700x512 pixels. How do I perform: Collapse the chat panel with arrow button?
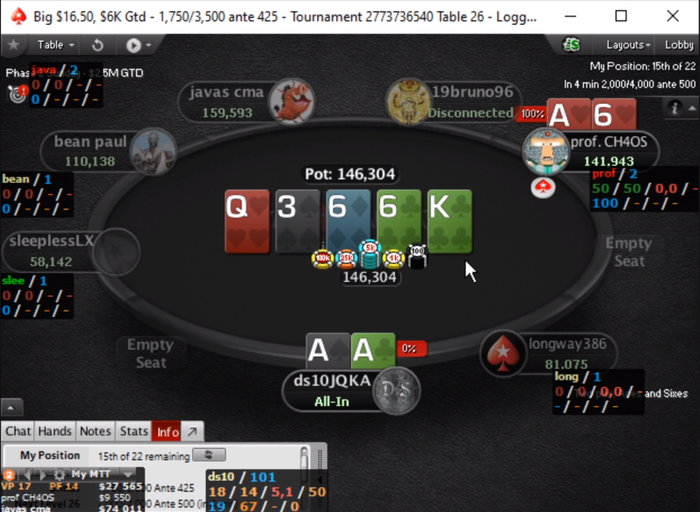point(11,407)
